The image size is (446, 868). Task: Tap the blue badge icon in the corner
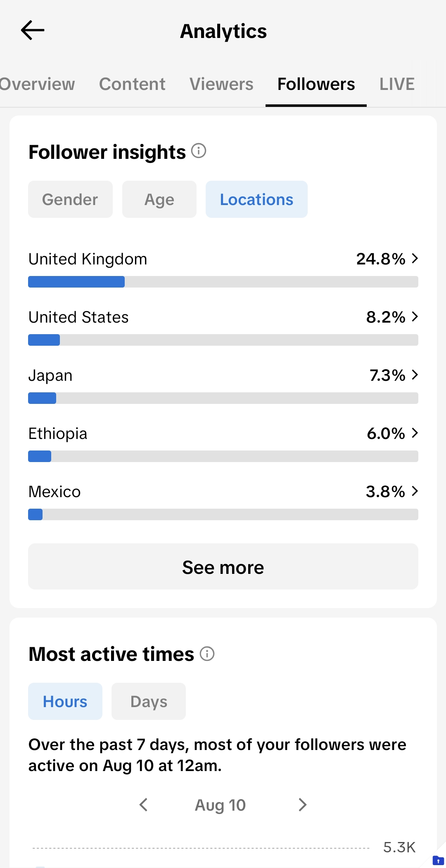(x=438, y=861)
